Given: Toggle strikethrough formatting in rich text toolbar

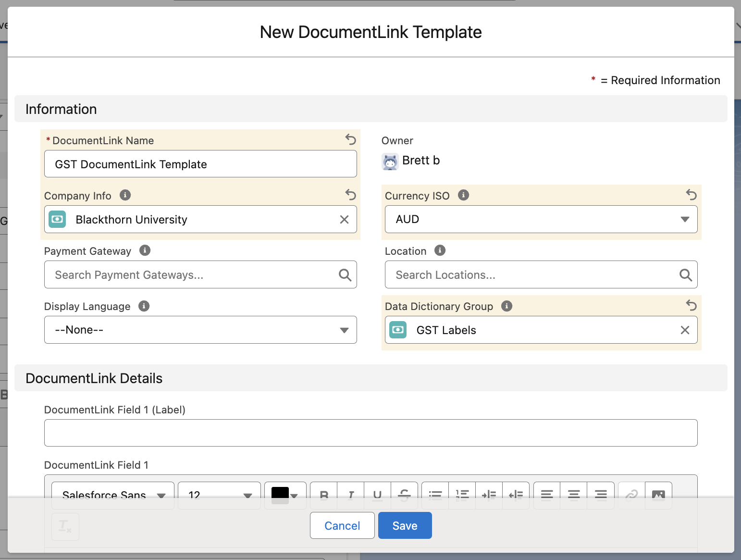Looking at the screenshot, I should coord(405,495).
